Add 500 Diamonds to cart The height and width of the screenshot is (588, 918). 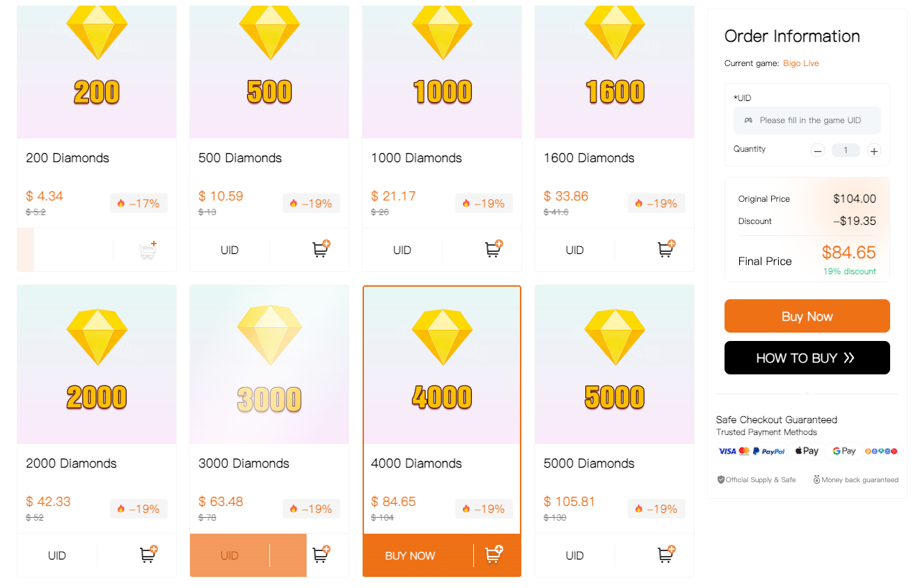coord(321,250)
